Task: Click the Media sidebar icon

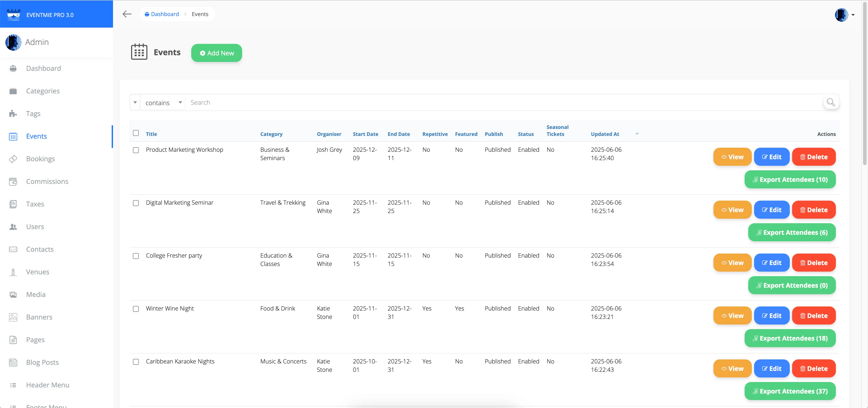Action: (13, 294)
